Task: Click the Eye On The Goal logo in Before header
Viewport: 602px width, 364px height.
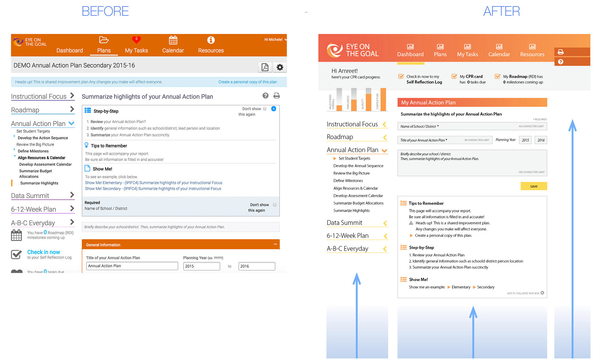Action: [30, 42]
